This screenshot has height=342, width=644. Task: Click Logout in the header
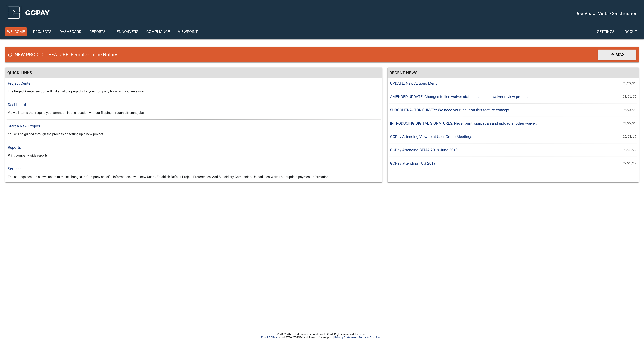630,32
